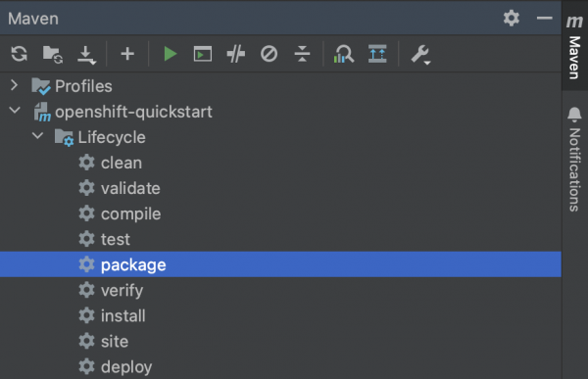
Task: Open Maven settings wrench dropdown
Action: [420, 55]
